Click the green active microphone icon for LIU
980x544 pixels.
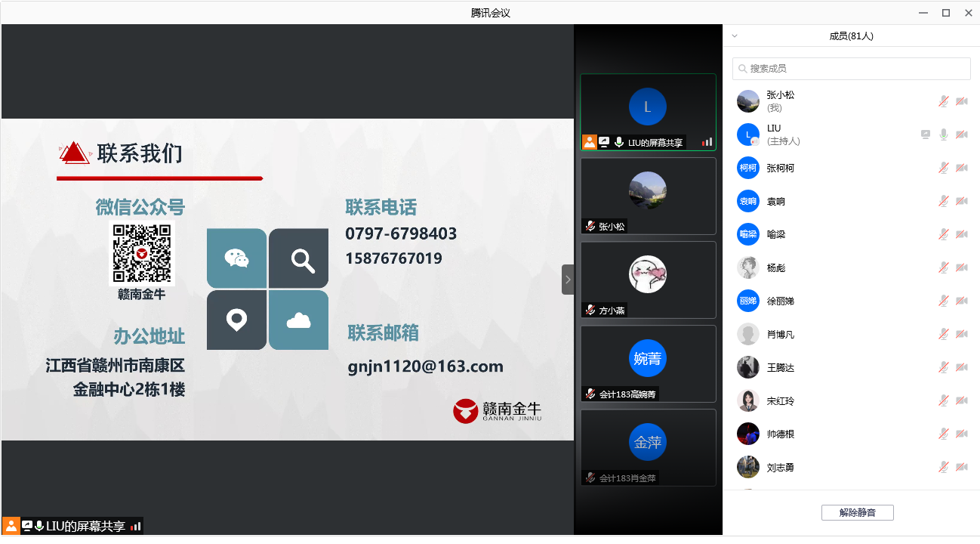(943, 134)
